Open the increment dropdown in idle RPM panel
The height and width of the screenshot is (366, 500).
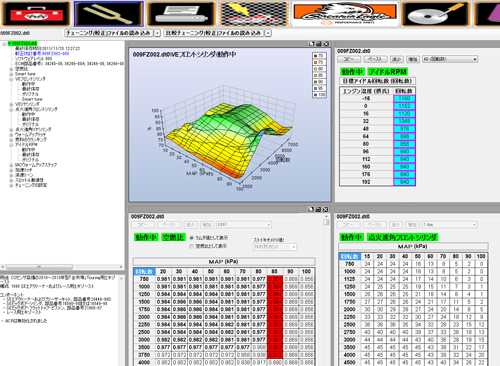(x=450, y=59)
